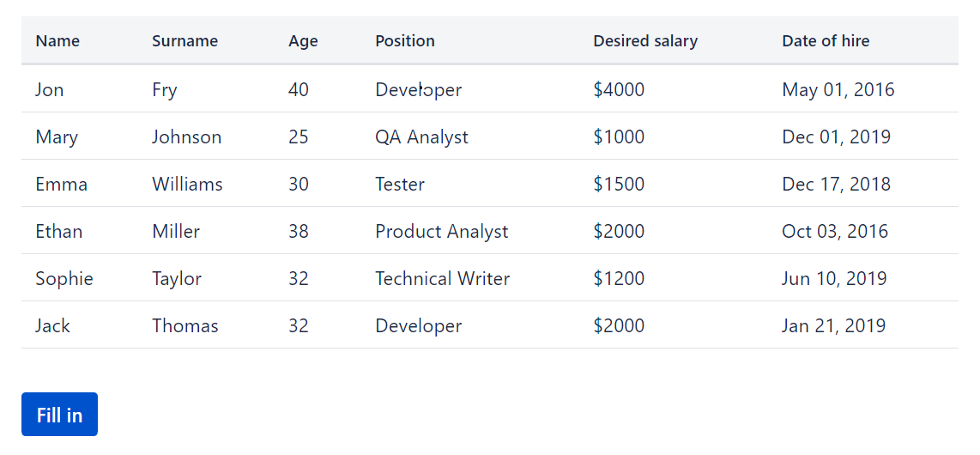Viewport: 980px width, 455px height.
Task: Click the Product Analyst position cell
Action: click(442, 232)
